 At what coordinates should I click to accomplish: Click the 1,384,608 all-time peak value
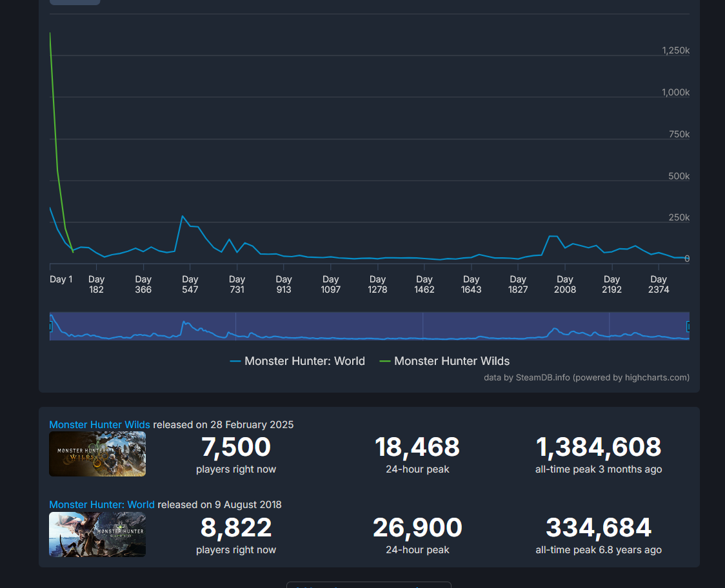[x=599, y=447]
